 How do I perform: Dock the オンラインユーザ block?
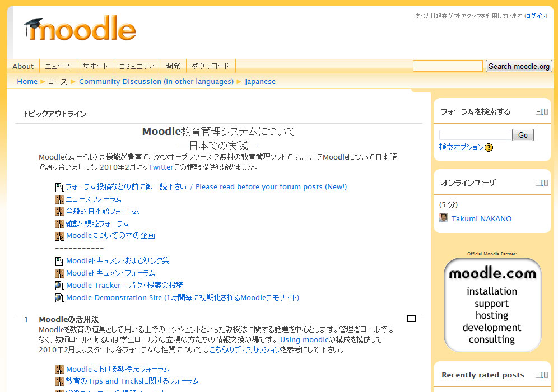coord(545,183)
